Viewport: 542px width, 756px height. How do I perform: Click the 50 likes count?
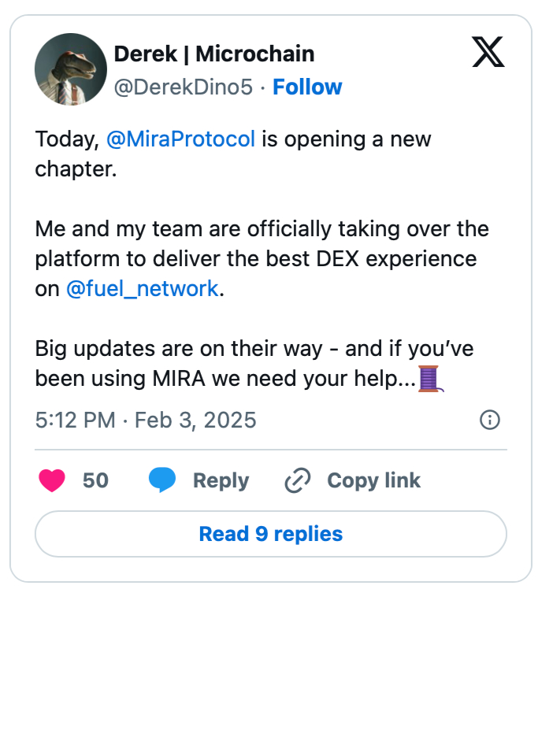tap(95, 480)
